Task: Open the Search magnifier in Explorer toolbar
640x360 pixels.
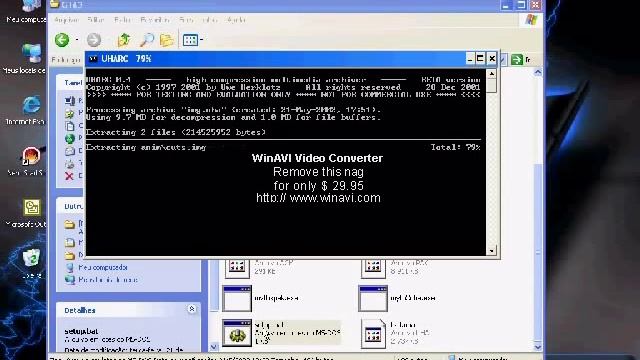Action: tap(147, 40)
